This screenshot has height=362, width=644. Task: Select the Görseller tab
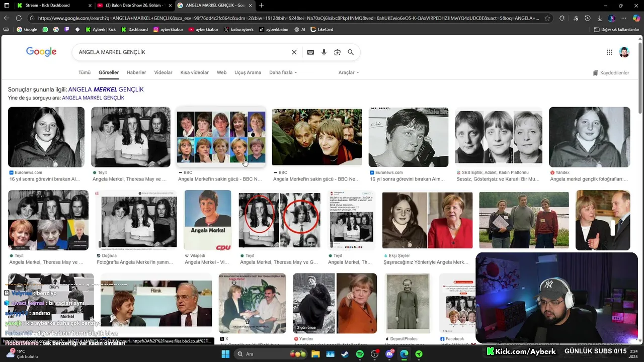(x=109, y=72)
